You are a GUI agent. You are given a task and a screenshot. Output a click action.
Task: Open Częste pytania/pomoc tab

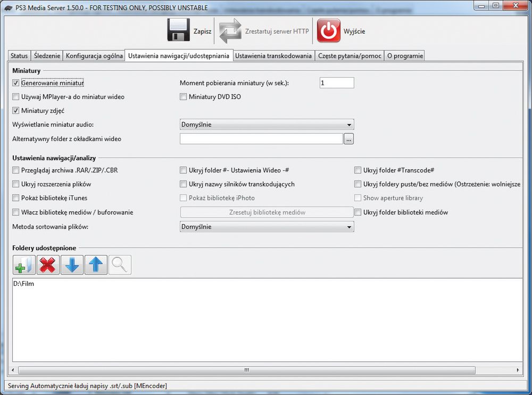coord(350,56)
